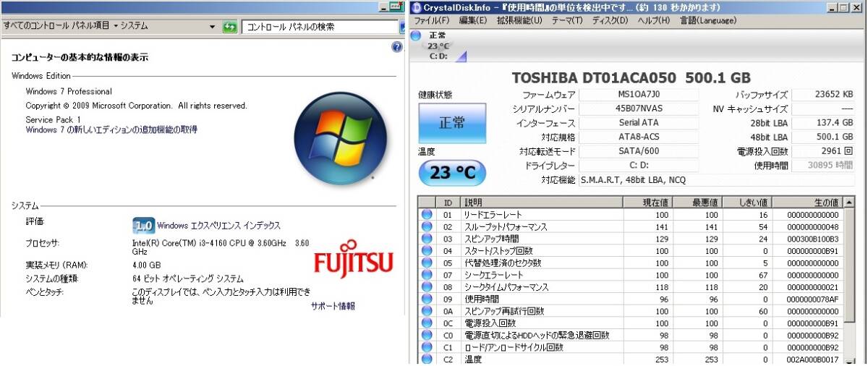Click the 1.0 experience index score badge

pyautogui.click(x=143, y=225)
